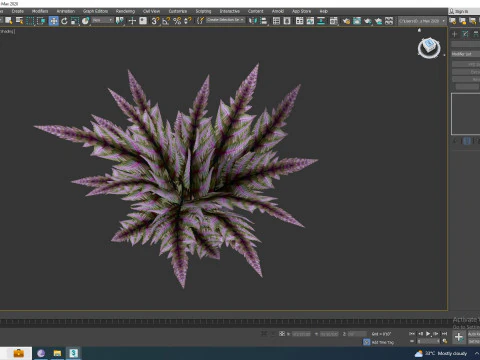
Task: Open the Schematic View
Action: pyautogui.click(x=321, y=21)
